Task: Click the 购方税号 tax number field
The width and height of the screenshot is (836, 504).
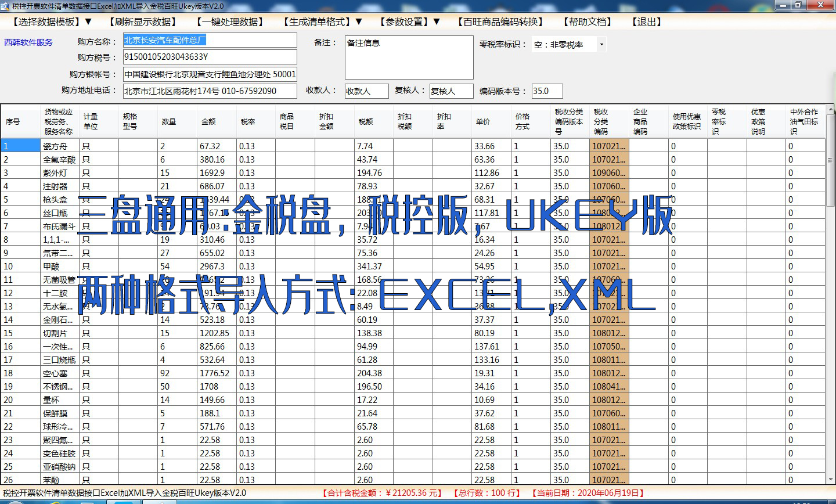Action: coord(209,57)
